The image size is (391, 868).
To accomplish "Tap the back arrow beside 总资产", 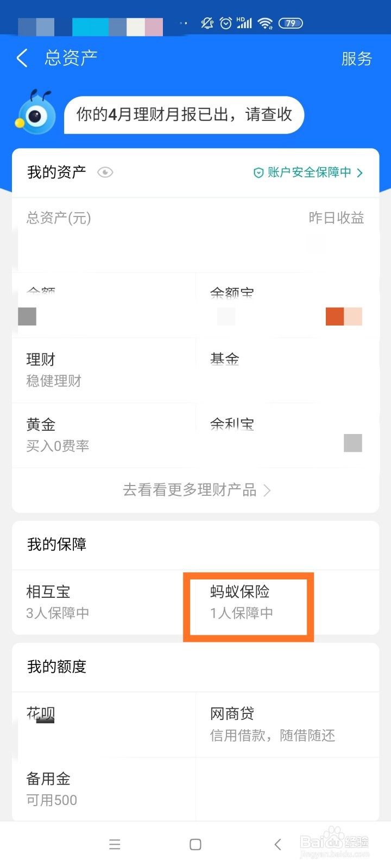I will tap(22, 58).
